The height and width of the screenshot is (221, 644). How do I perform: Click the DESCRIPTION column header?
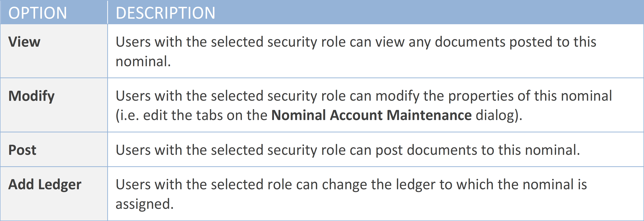(x=165, y=13)
